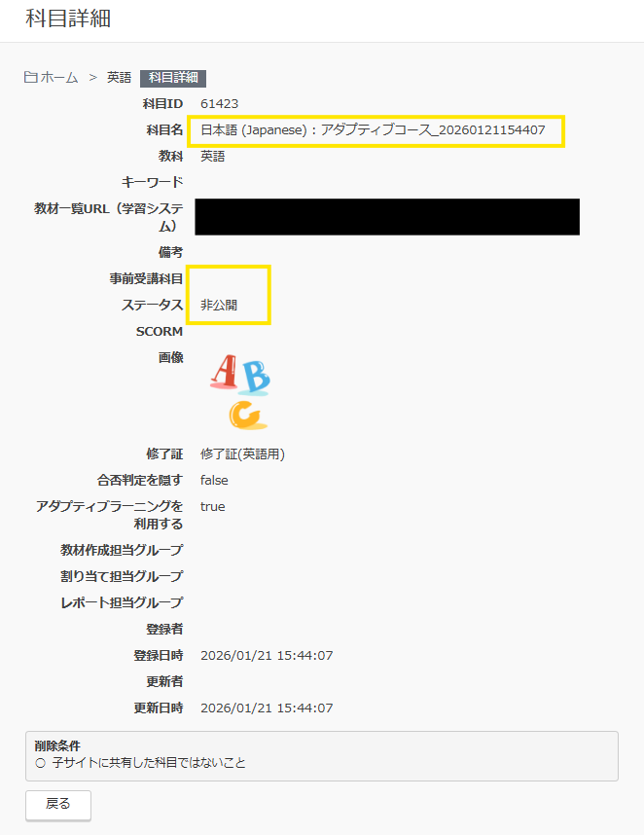Image resolution: width=644 pixels, height=835 pixels.
Task: Click the home folder icon in breadcrumb
Action: 30,77
